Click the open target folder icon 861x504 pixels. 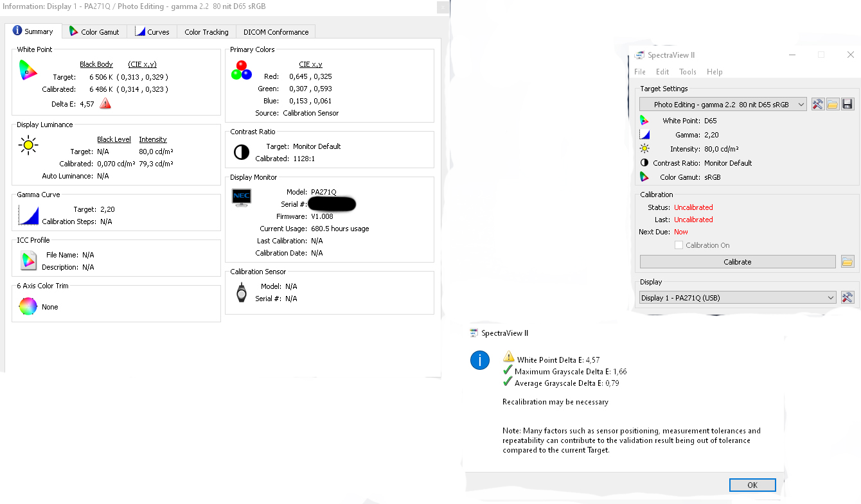coord(833,105)
